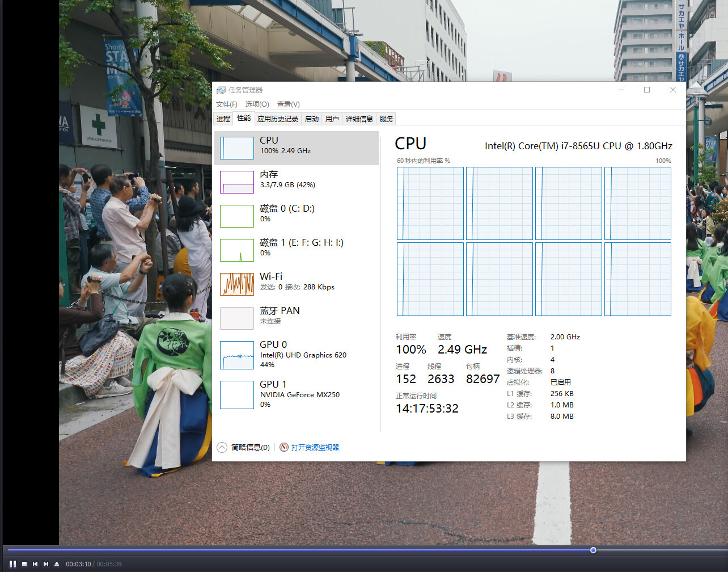The height and width of the screenshot is (572, 728).
Task: Click the uptime value 14:17:53:32
Action: click(427, 409)
